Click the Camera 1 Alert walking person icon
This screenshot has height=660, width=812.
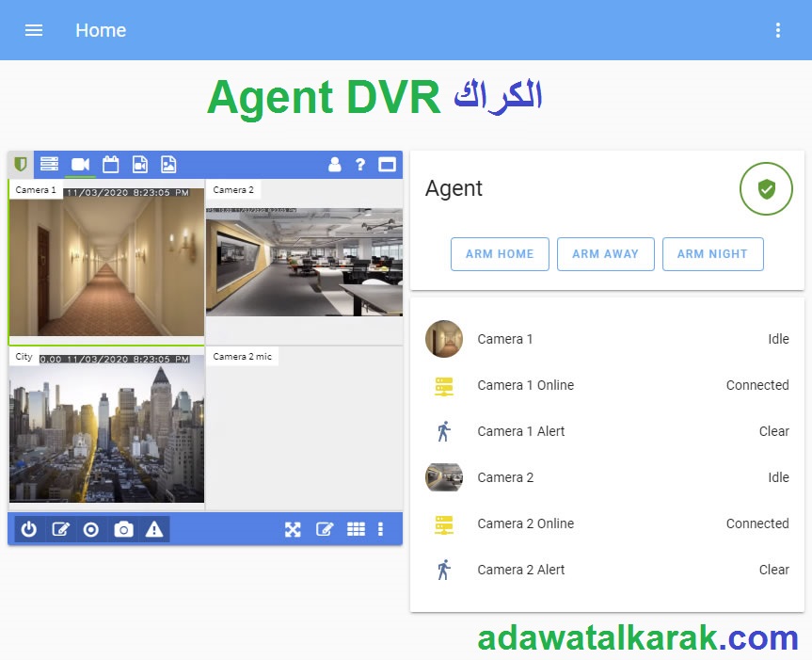coord(444,431)
